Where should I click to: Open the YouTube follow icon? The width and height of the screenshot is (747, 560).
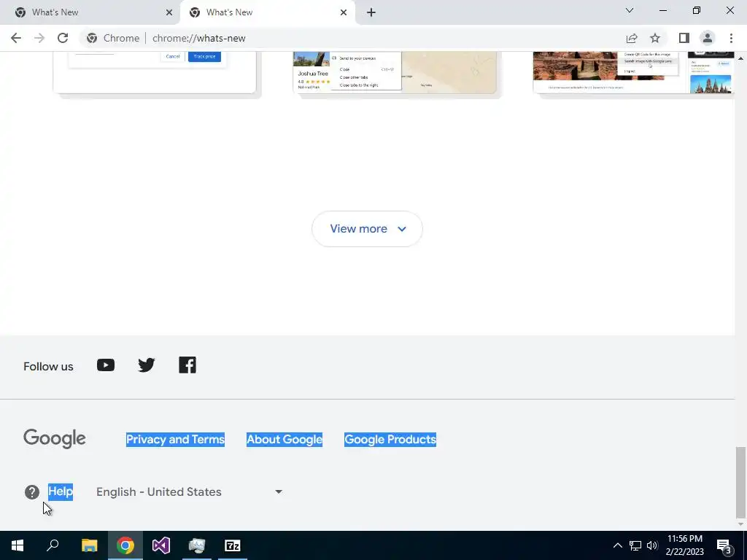[x=106, y=365]
